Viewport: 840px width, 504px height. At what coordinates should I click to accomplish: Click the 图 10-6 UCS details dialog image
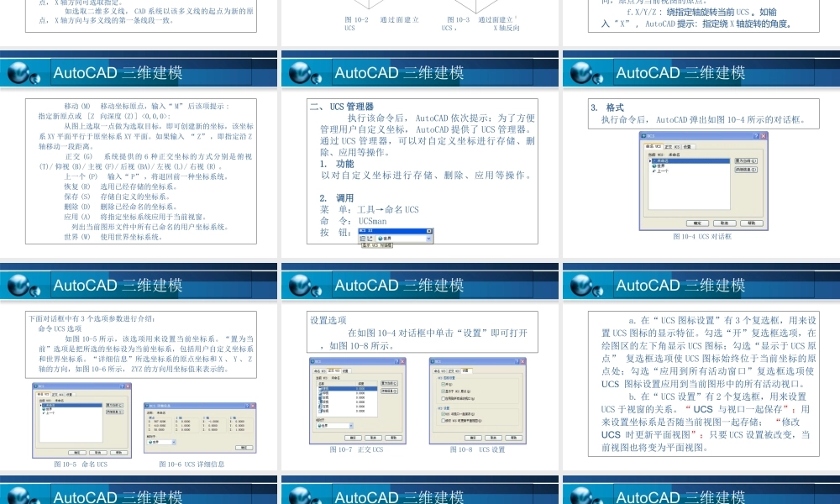(201, 428)
